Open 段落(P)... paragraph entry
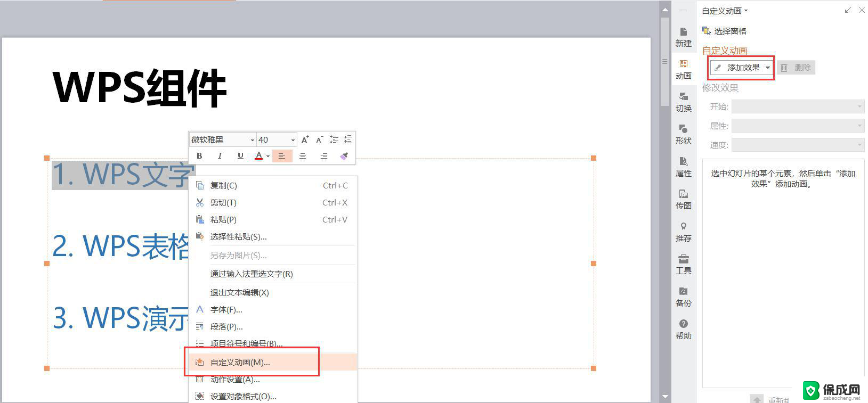The width and height of the screenshot is (868, 403). pyautogui.click(x=273, y=326)
